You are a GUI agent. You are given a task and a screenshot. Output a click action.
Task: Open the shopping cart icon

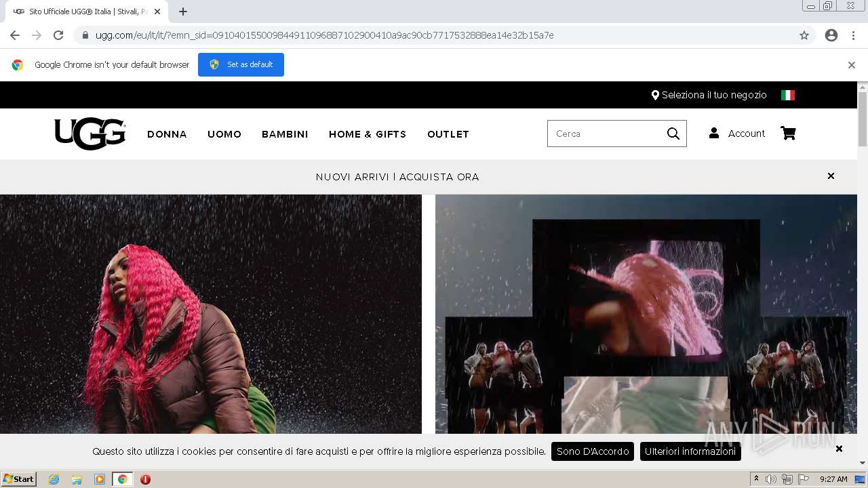point(788,134)
